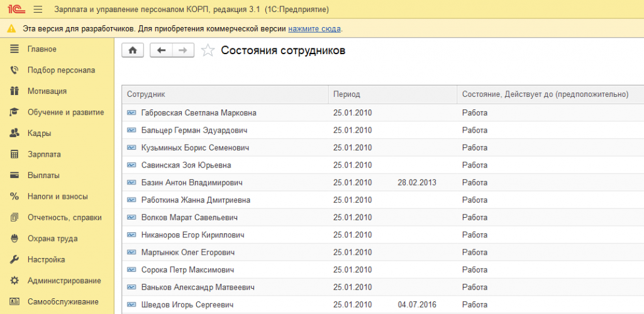Click the Администрирование gear icon
The image size is (644, 314).
coord(14,280)
